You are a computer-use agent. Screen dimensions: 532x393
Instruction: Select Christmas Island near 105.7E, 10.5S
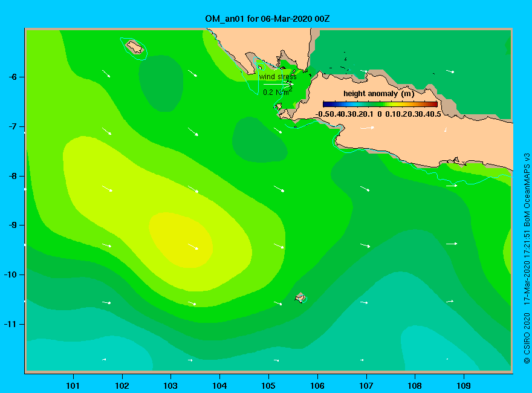300,297
